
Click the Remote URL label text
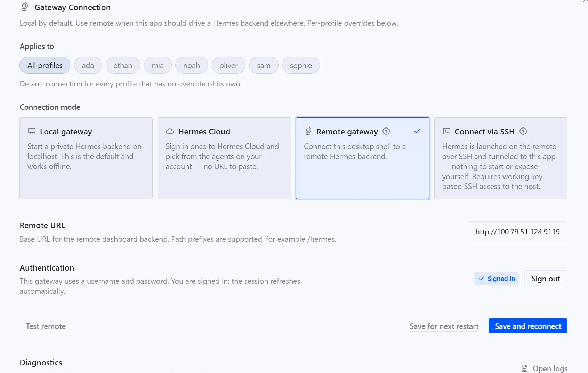coord(42,225)
